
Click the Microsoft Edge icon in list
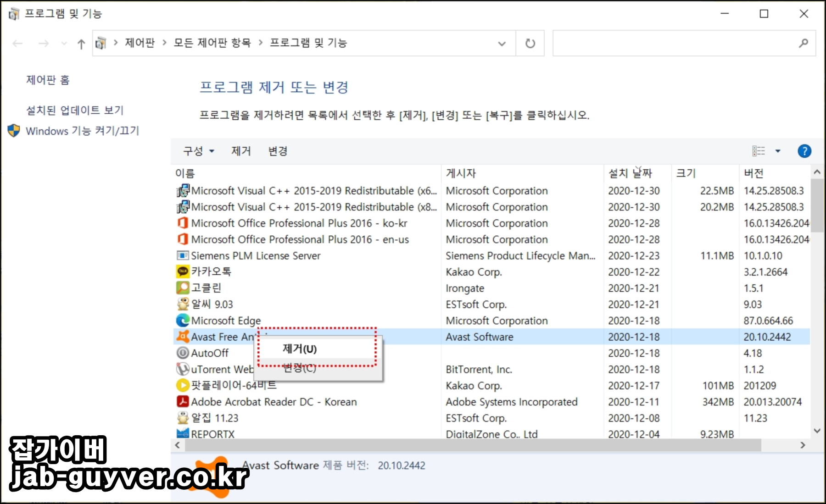pos(183,320)
